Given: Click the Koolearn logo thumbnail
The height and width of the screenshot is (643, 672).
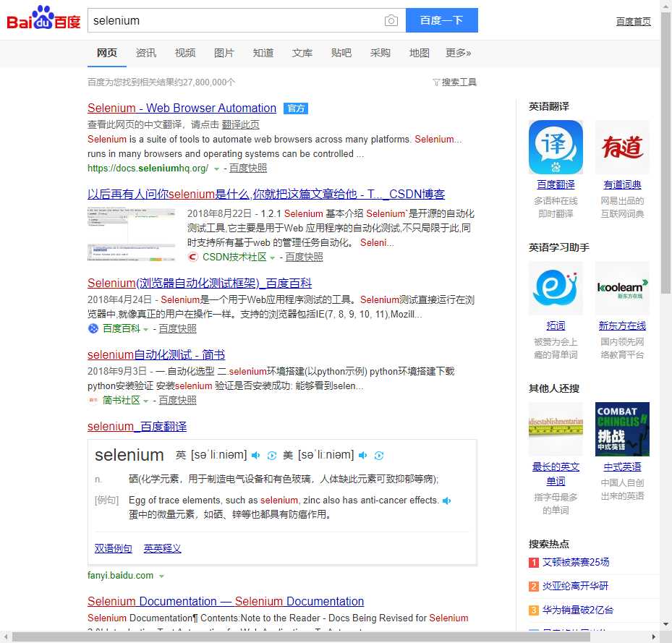Looking at the screenshot, I should (x=622, y=288).
